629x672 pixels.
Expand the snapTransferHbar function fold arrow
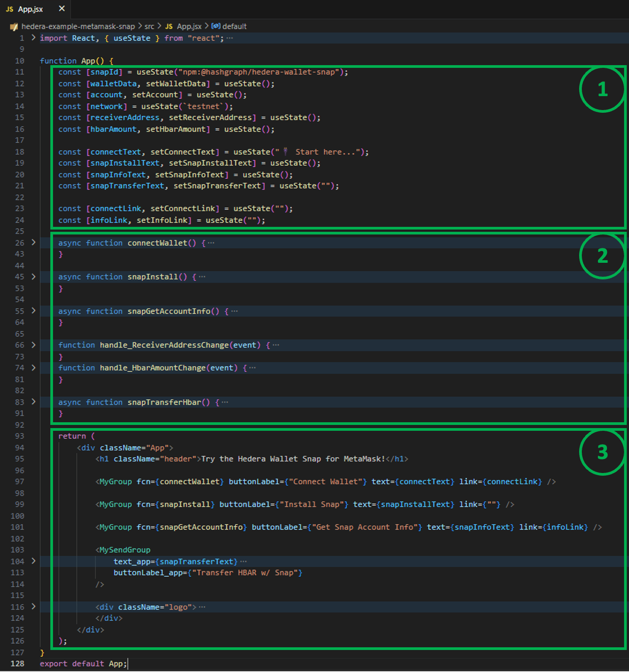click(x=33, y=402)
